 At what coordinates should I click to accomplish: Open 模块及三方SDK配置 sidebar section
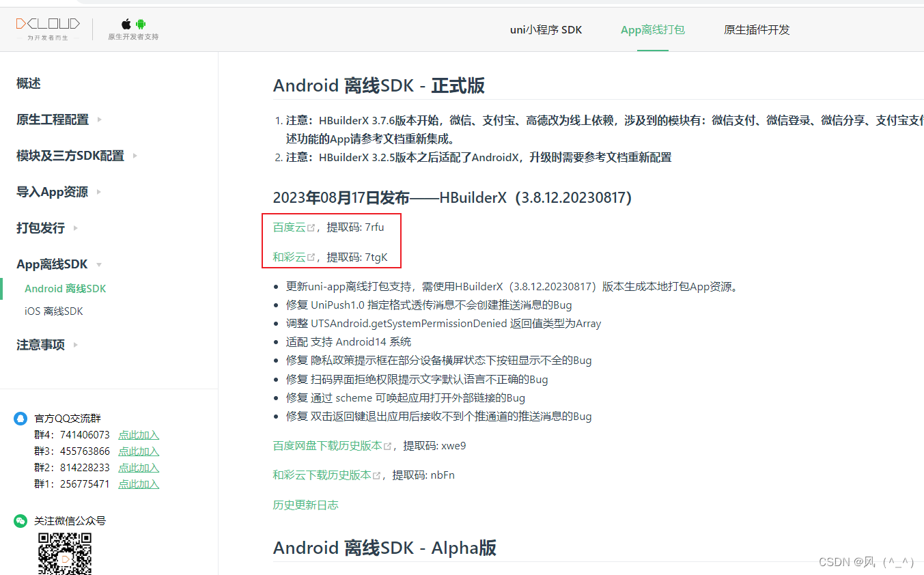[70, 156]
